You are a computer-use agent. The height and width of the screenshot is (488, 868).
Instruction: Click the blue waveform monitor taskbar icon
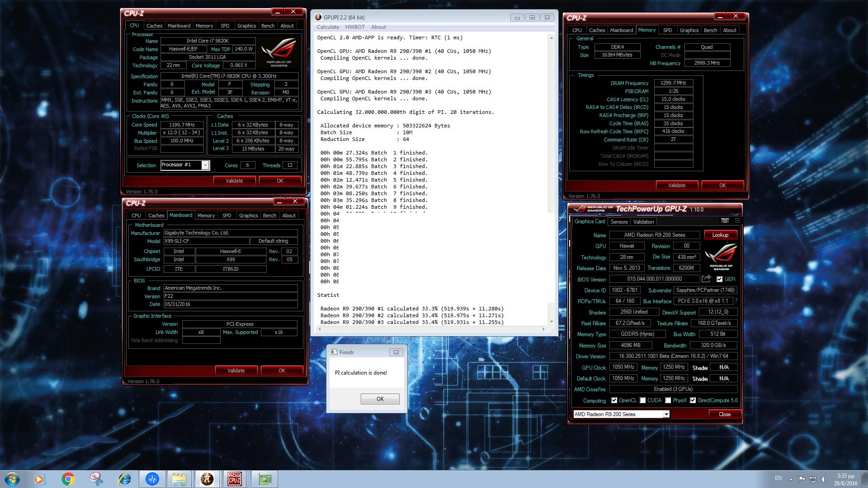152,479
